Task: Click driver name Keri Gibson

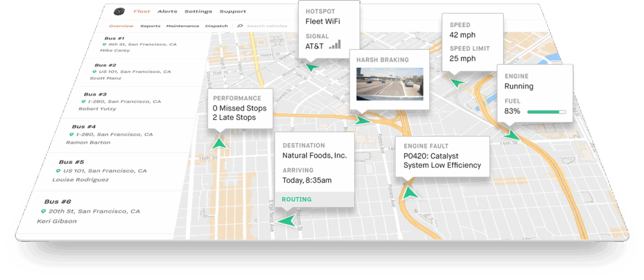Action: point(57,221)
